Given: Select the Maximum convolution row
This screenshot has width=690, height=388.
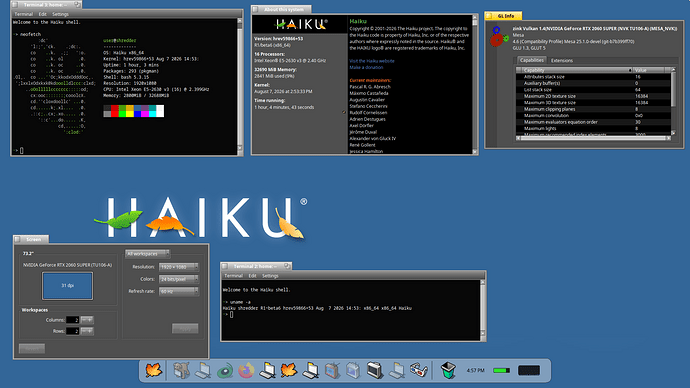Looking at the screenshot, I should [x=594, y=115].
